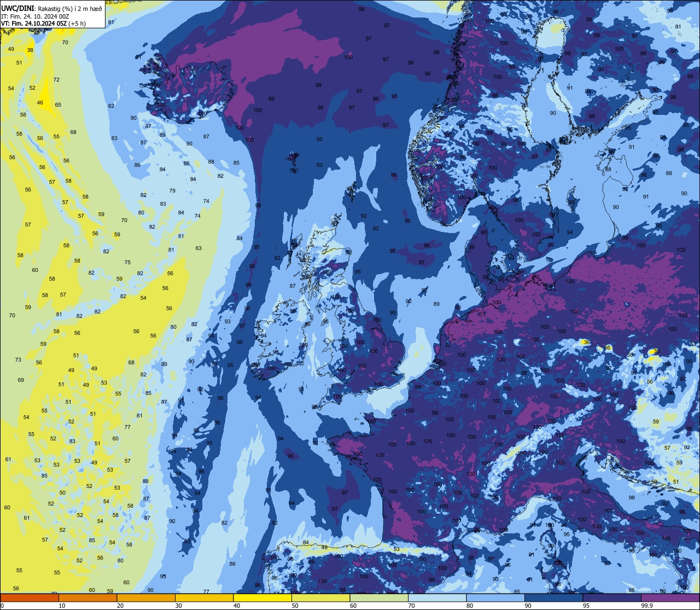Click the humidity value "75" on the map

(x=127, y=263)
